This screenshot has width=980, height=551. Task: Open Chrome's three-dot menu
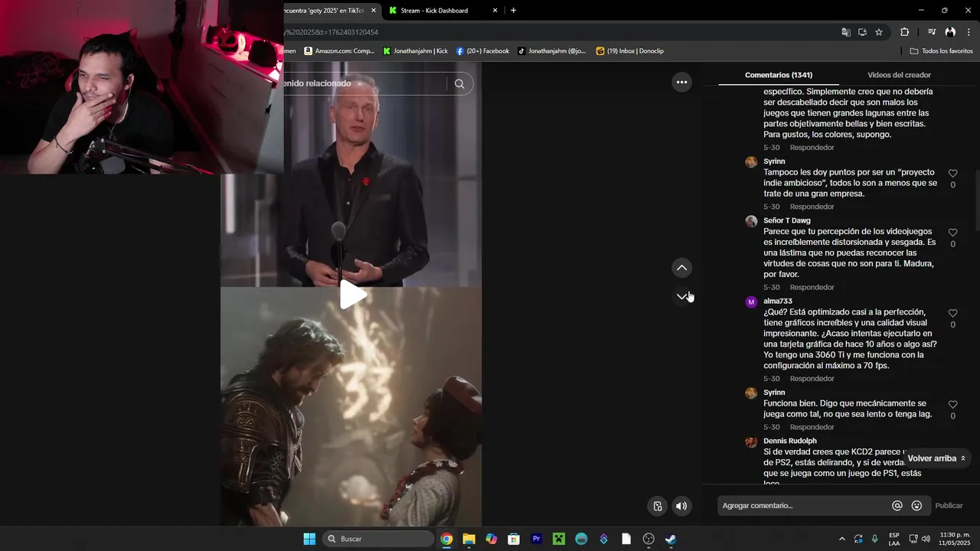969,32
